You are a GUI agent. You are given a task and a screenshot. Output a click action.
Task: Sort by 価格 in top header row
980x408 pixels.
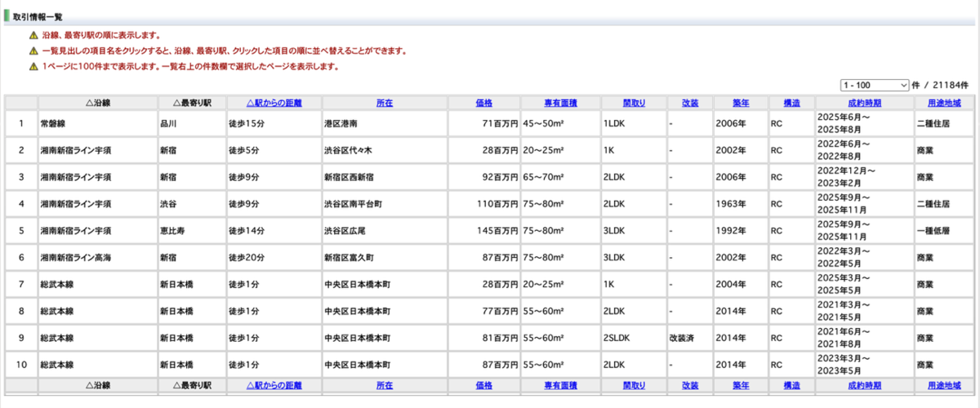click(484, 103)
